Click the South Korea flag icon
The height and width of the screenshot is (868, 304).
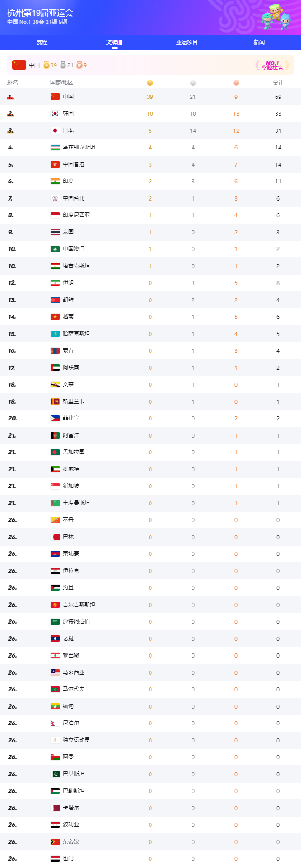pyautogui.click(x=55, y=113)
